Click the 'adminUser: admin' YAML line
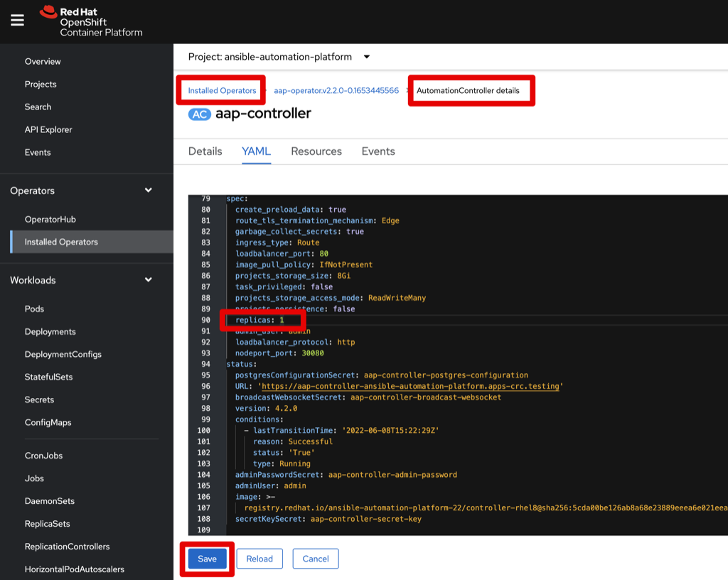The image size is (728, 580). click(x=271, y=485)
